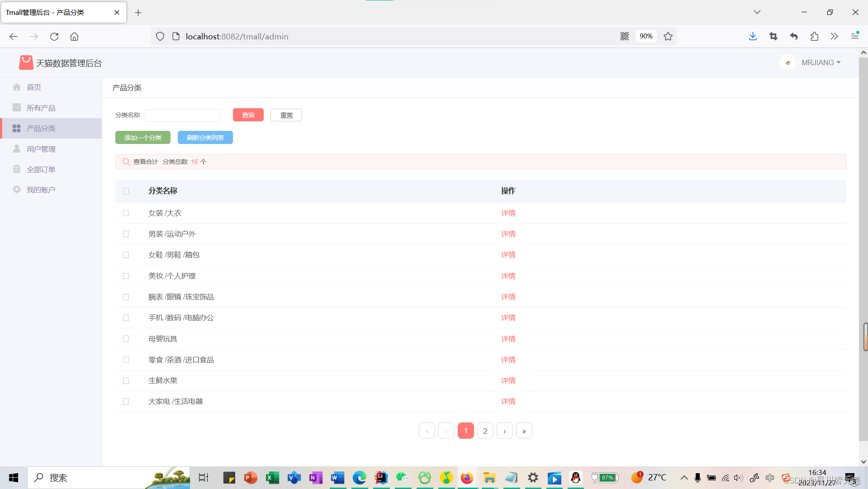Bookmark this page with the star icon
868x489 pixels.
[x=668, y=36]
